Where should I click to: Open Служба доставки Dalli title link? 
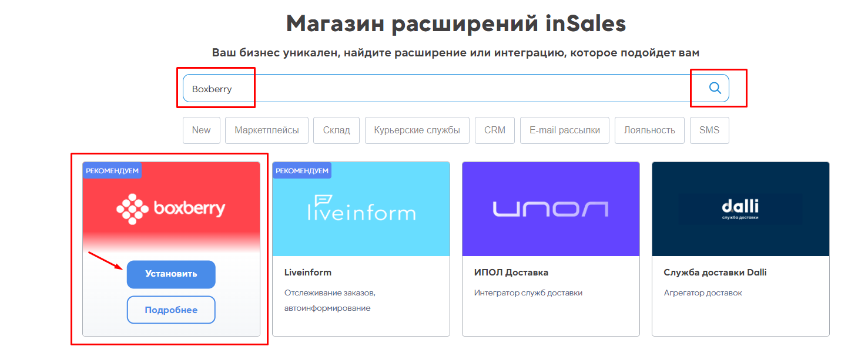[715, 273]
